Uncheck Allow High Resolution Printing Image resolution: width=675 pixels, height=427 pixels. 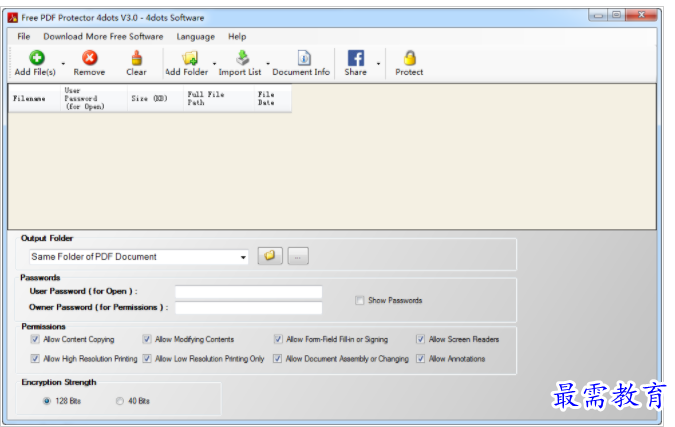[x=35, y=358]
